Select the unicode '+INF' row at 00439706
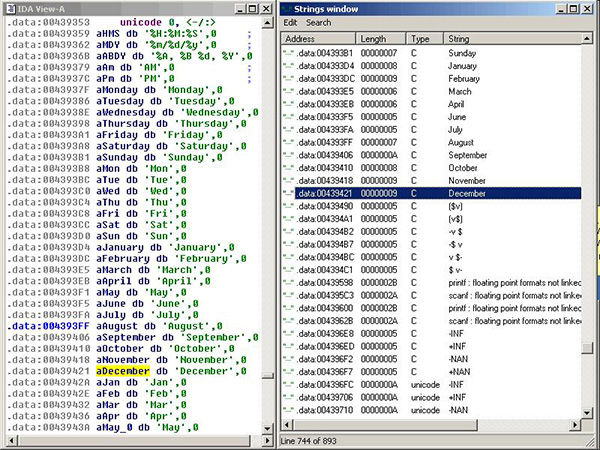 pyautogui.click(x=432, y=398)
